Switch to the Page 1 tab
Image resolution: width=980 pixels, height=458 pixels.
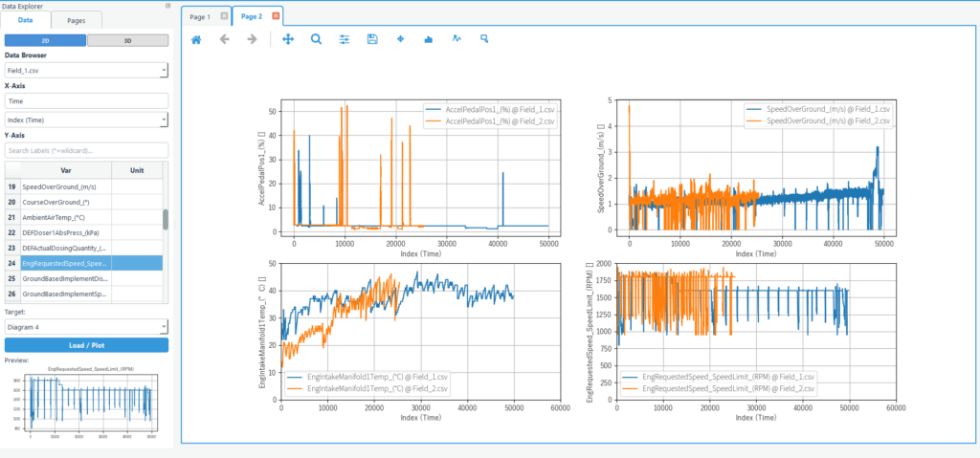click(x=200, y=16)
